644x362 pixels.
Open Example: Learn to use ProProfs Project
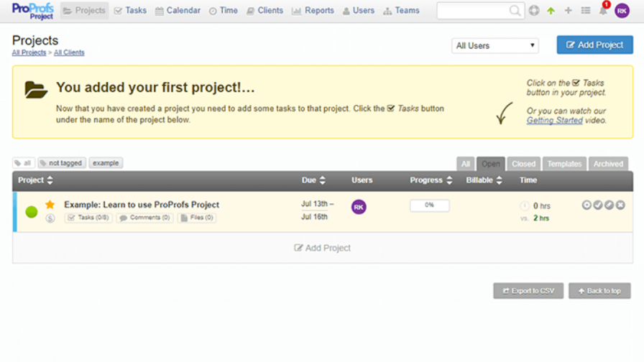(142, 205)
